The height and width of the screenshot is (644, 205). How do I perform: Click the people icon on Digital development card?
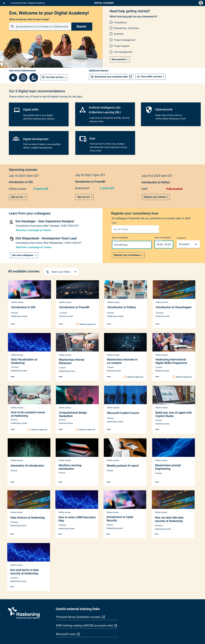16,138
